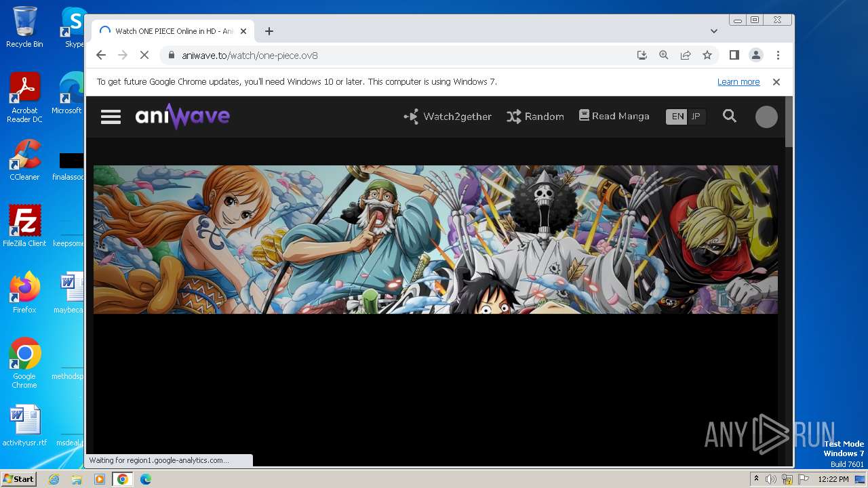Screen dimensions: 868x488
Task: Open a new tab with plus button
Action: coord(269,31)
